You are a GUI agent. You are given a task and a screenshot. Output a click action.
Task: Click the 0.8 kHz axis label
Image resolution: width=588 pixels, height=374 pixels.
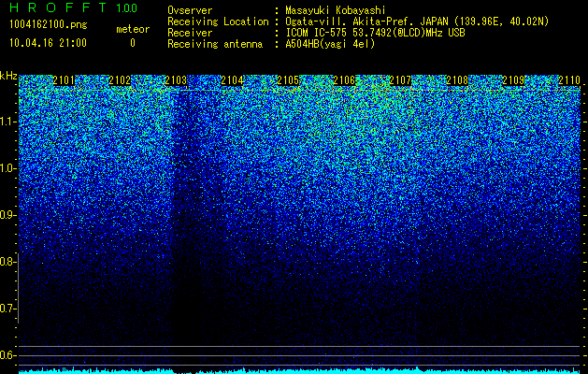click(7, 262)
